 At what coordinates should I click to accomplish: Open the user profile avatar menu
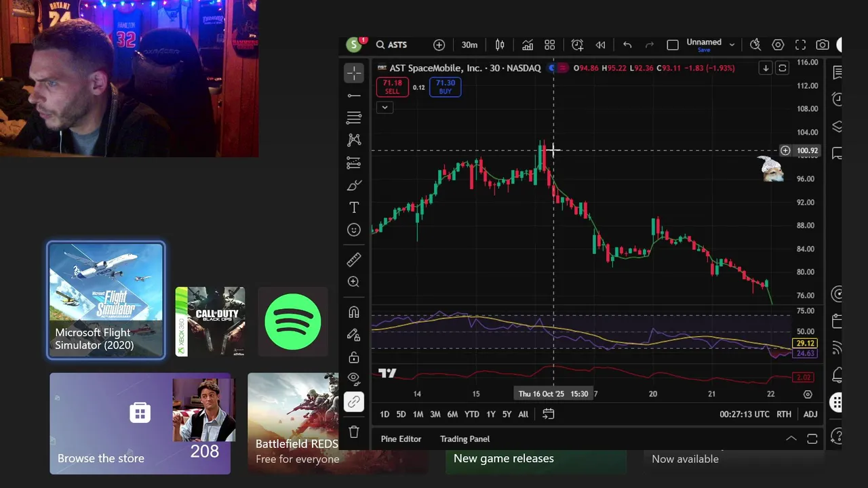coord(353,45)
